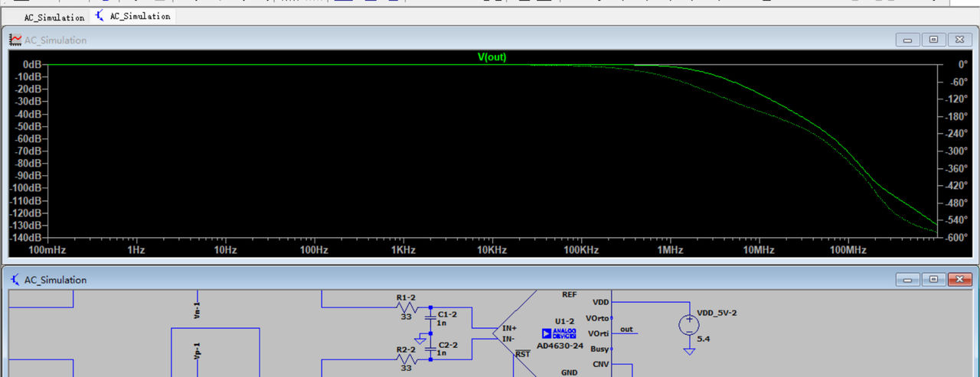Click the 0° phase axis label

(963, 64)
